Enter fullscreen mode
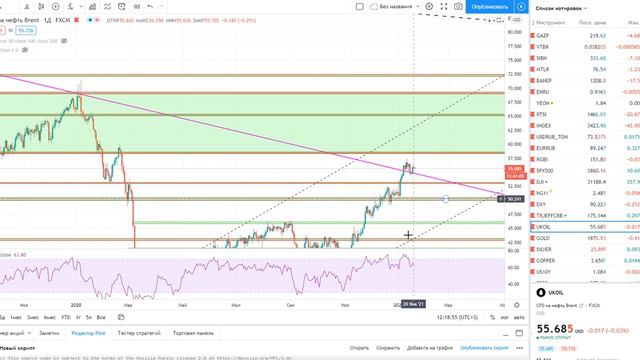Screen dimensions: 640x360 (444, 7)
